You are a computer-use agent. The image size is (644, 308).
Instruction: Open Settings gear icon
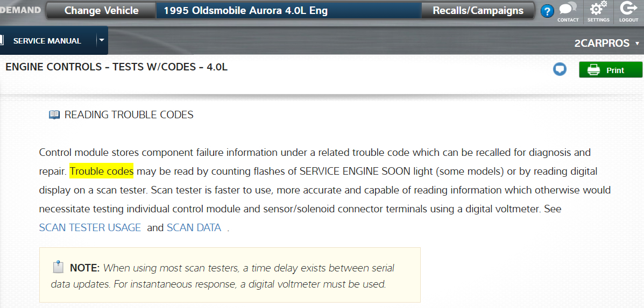[598, 9]
